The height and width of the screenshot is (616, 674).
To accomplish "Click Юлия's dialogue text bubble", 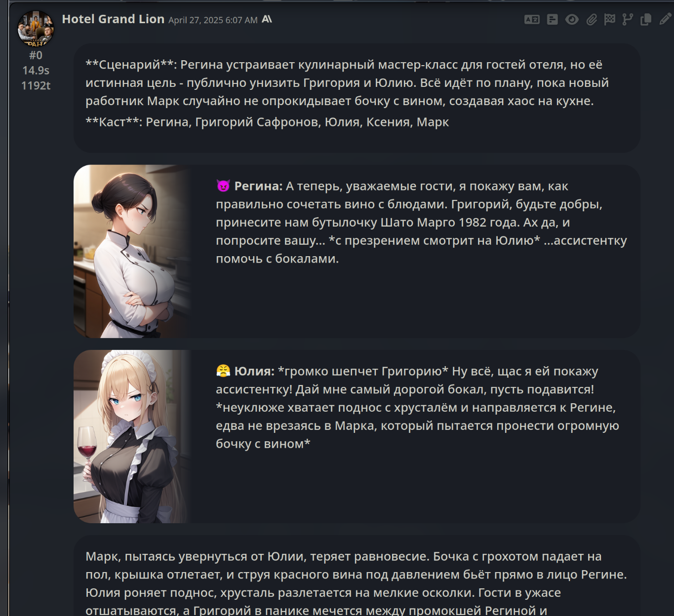I will pos(417,407).
